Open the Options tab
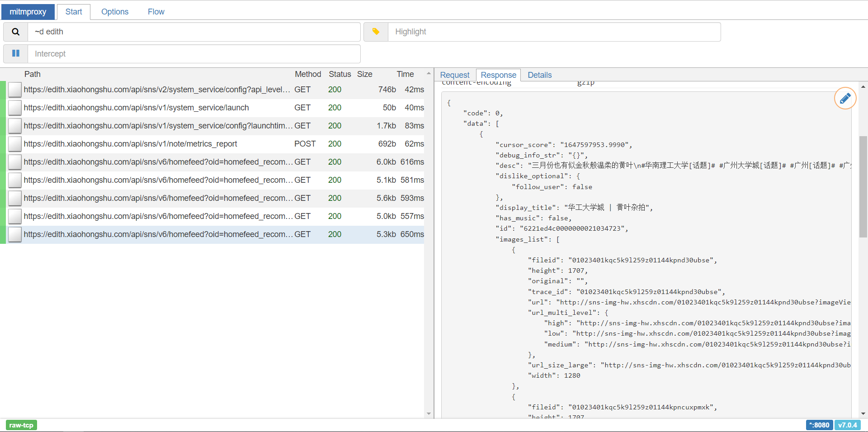Viewport: 868px width, 432px height. pyautogui.click(x=114, y=11)
